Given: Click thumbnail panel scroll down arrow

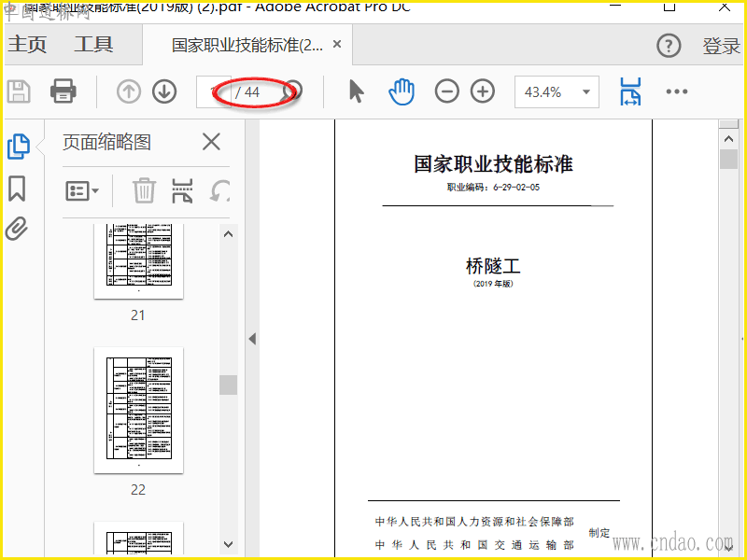Looking at the screenshot, I should tap(228, 544).
